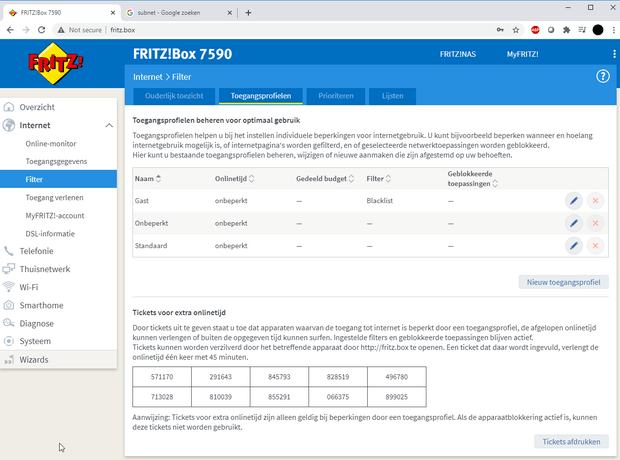The width and height of the screenshot is (620, 460).
Task: Open a new browser tab
Action: [248, 13]
